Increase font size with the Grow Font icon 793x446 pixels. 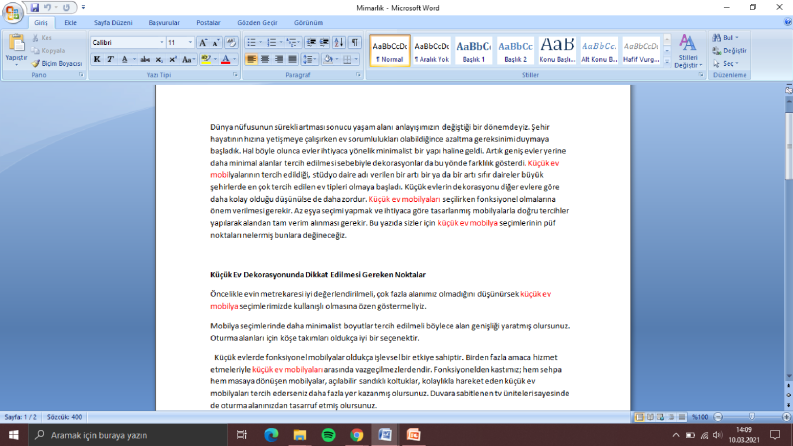(203, 43)
